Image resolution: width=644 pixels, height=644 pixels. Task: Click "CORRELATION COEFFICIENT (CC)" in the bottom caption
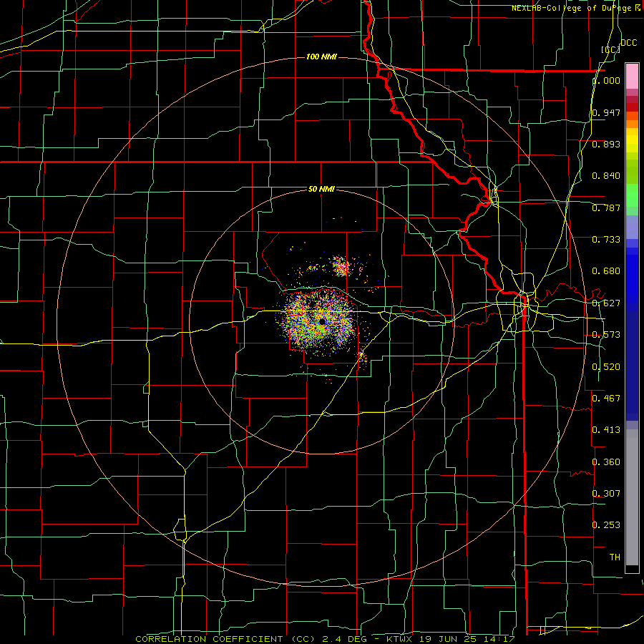[x=225, y=639]
